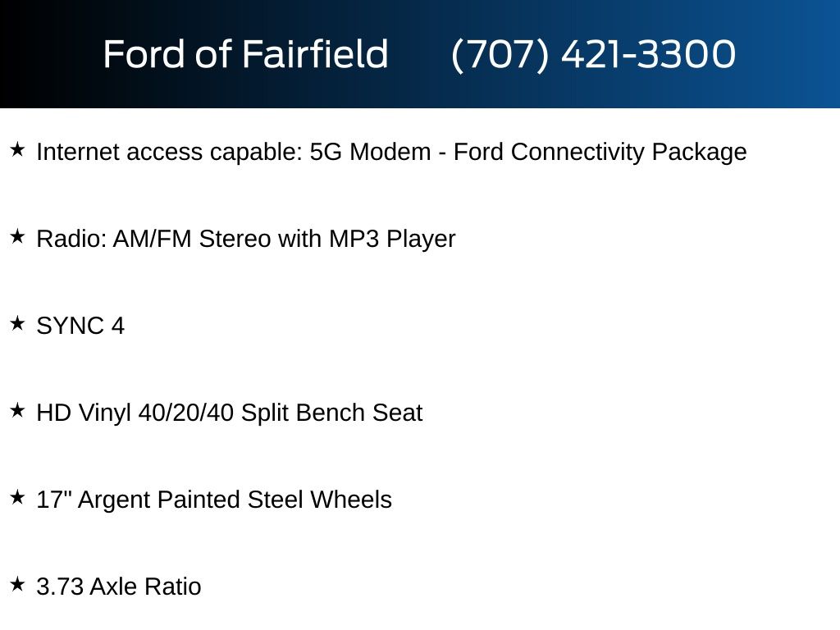This screenshot has height=630, width=840.
Task: Select the star beside 17" Argent wheels
Action: pos(17,498)
